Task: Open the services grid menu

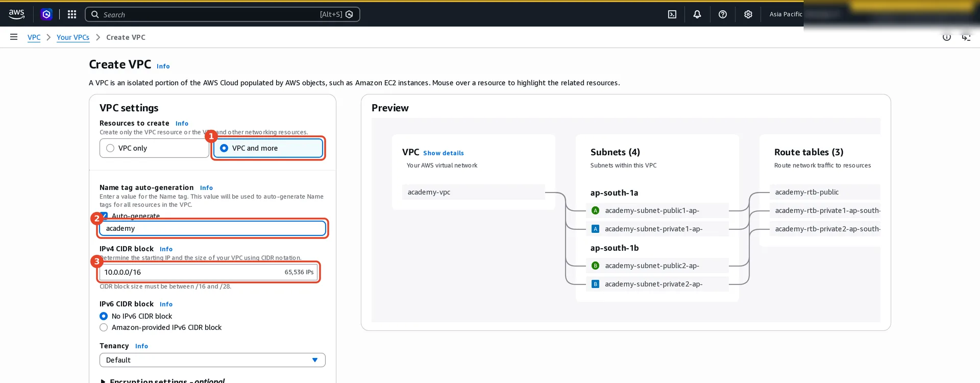Action: pos(72,14)
